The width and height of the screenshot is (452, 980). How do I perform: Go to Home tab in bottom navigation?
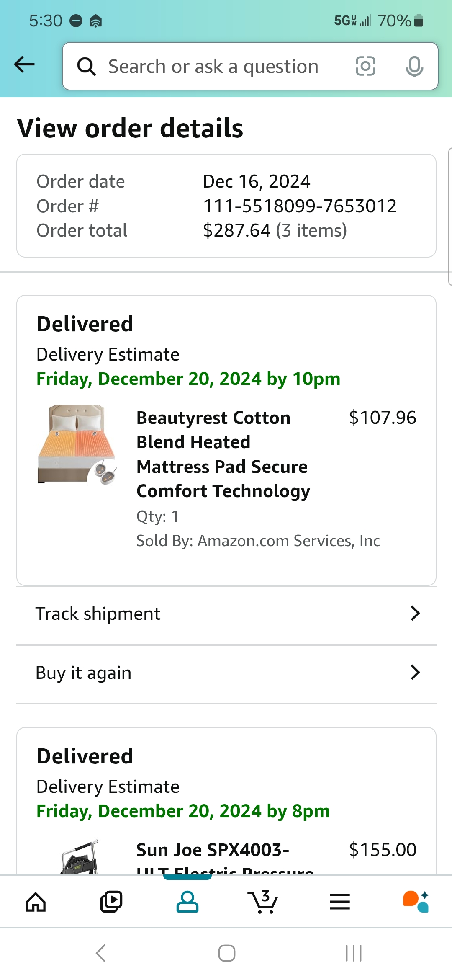tap(36, 902)
